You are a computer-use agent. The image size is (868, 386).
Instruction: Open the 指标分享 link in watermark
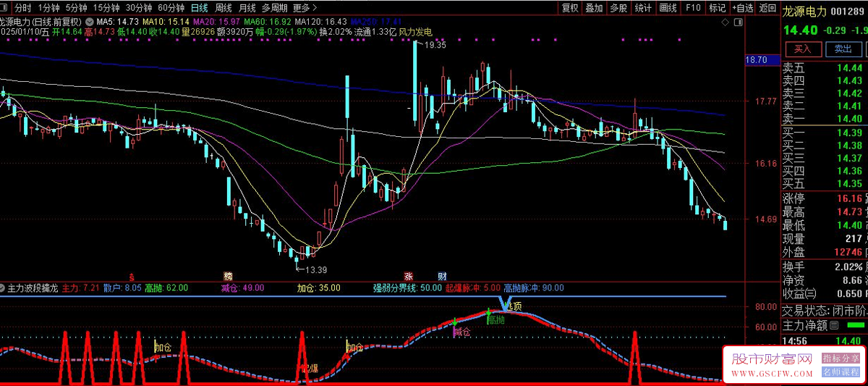(841, 358)
